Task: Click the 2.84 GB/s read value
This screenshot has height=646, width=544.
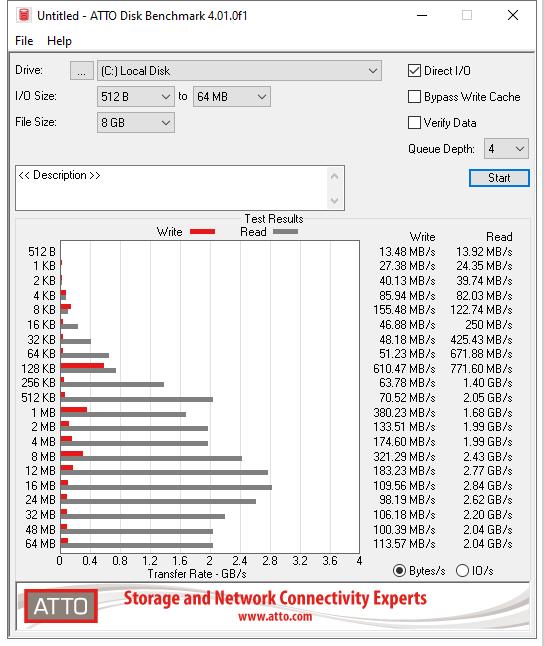Action: (x=488, y=486)
